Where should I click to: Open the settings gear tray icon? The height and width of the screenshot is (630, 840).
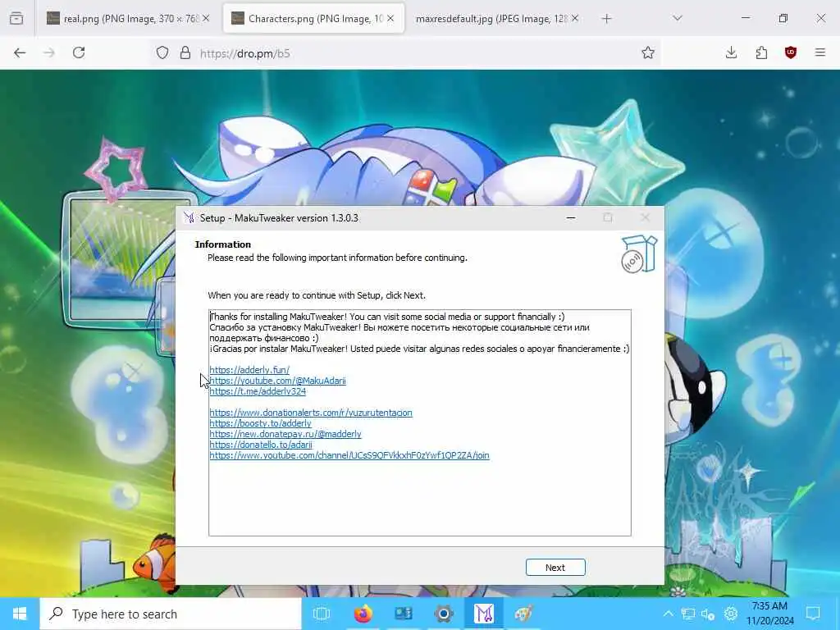click(730, 614)
